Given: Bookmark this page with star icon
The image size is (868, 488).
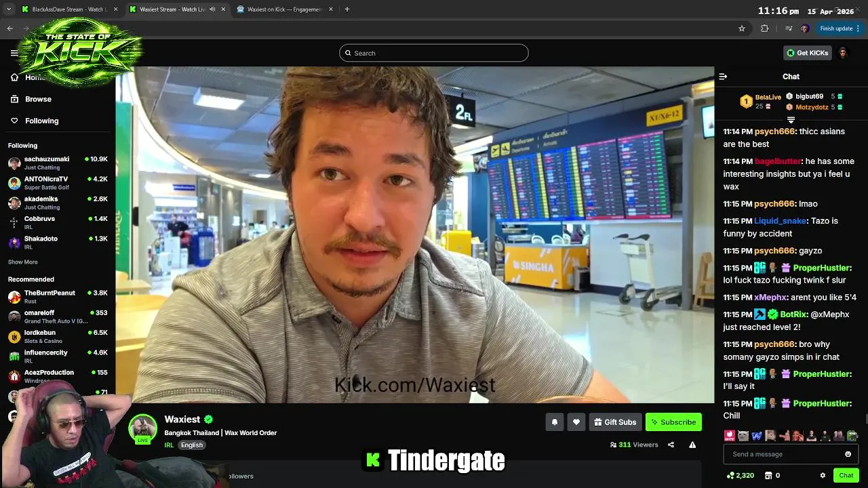Looking at the screenshot, I should pyautogui.click(x=742, y=28).
